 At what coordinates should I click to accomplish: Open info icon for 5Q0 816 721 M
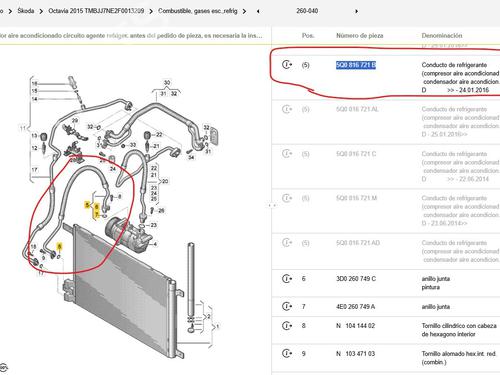coord(287,198)
